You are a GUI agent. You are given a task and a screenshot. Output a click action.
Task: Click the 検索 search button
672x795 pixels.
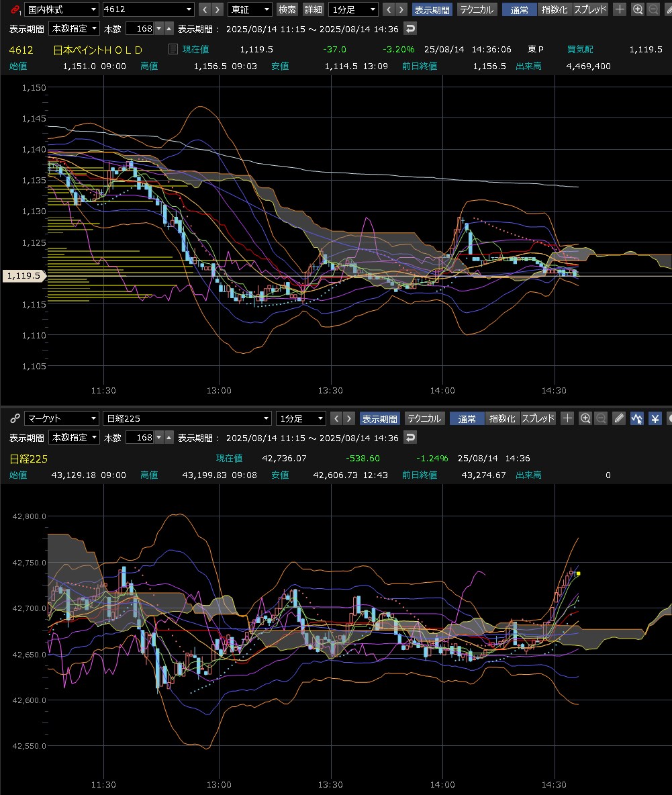(287, 9)
